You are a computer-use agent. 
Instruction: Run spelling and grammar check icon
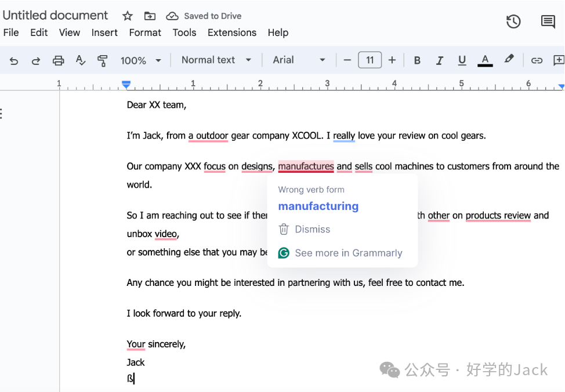(81, 60)
